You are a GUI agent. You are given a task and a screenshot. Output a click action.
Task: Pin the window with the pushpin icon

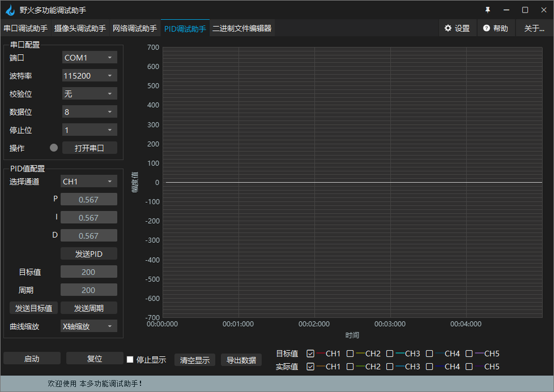click(x=488, y=10)
